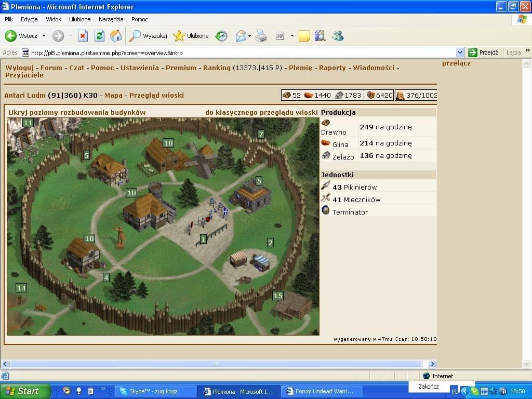Click the market stalls in village
532x399 pixels.
250,261
